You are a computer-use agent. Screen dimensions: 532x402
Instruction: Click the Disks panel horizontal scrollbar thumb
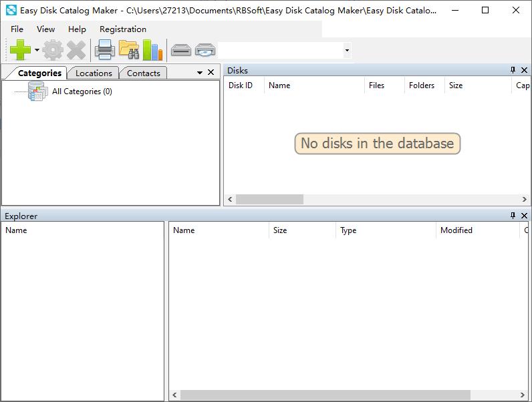click(269, 199)
